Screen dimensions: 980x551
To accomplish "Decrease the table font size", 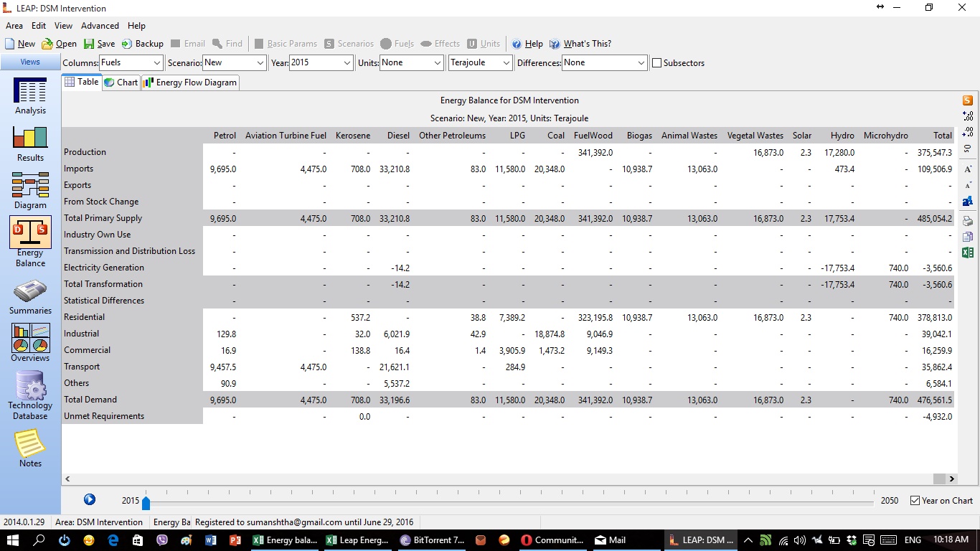I will (968, 185).
